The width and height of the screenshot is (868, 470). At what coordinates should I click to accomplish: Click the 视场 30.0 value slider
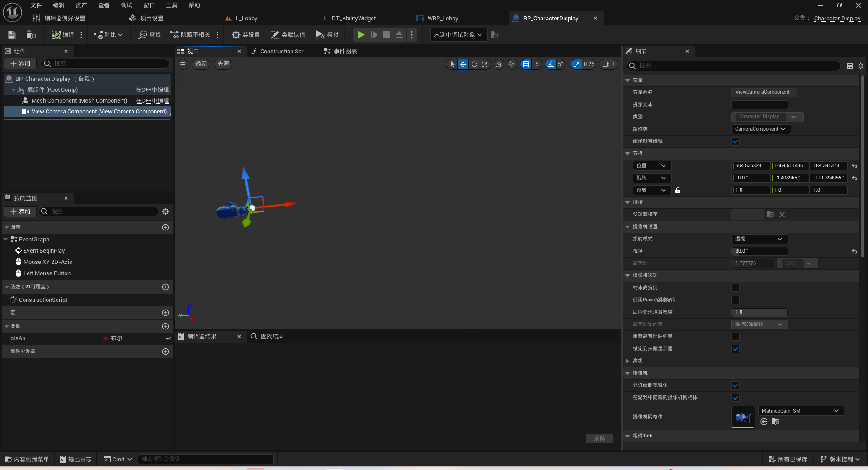tap(759, 251)
